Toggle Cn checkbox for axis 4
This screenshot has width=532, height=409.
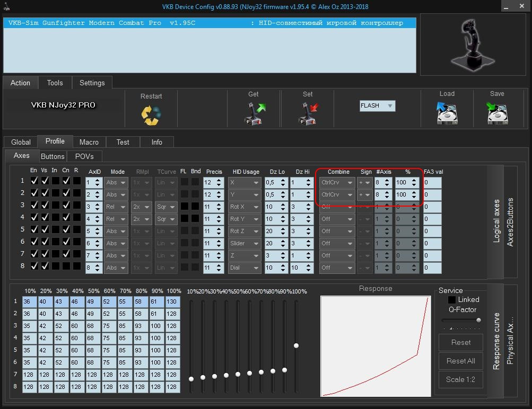click(x=66, y=217)
